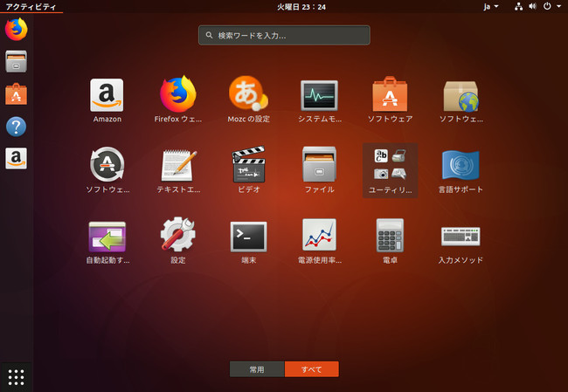Click Firefox icon in the dock
568x392 pixels.
(17, 30)
